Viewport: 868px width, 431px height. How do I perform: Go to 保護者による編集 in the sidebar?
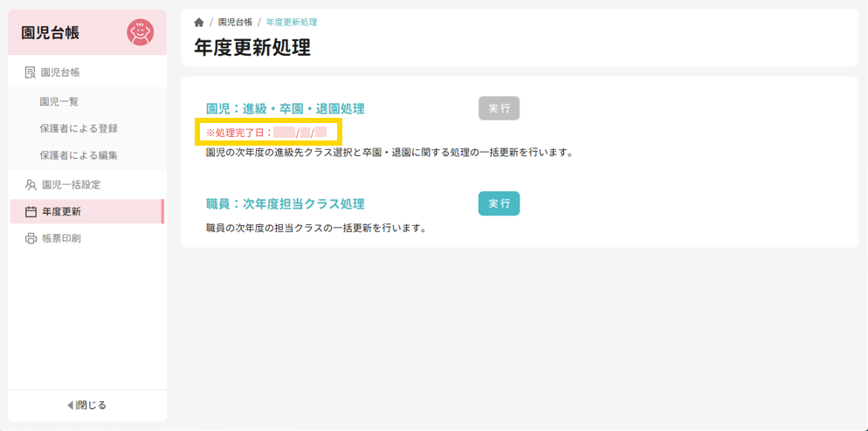tap(79, 155)
